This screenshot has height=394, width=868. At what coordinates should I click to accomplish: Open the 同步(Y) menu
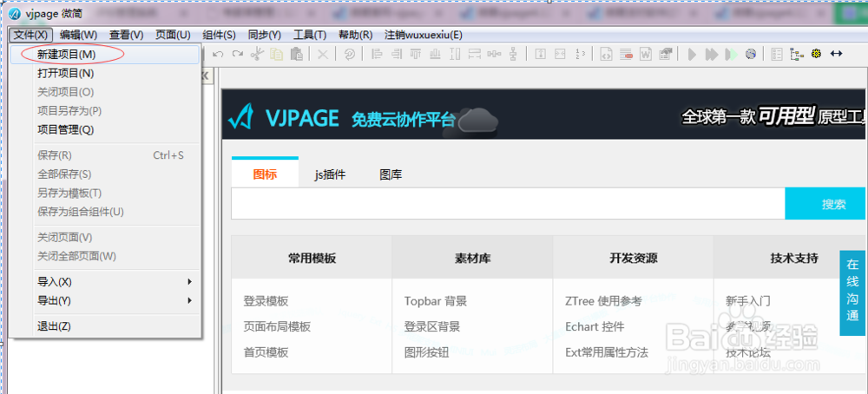265,35
